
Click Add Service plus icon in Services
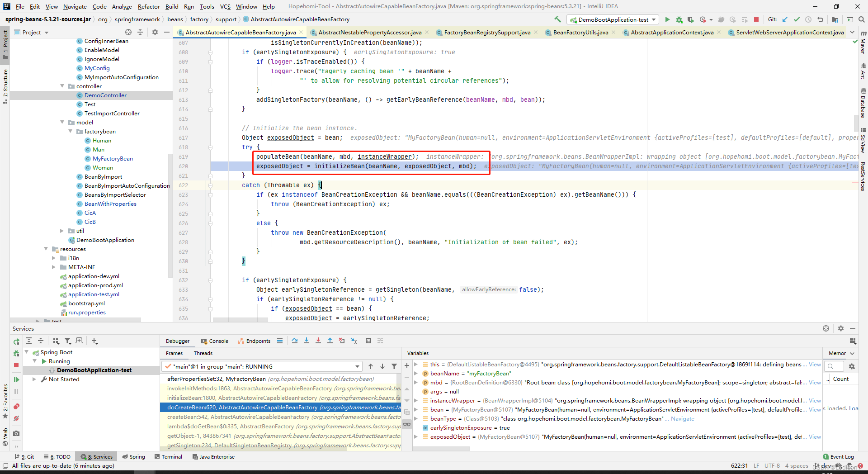point(94,341)
